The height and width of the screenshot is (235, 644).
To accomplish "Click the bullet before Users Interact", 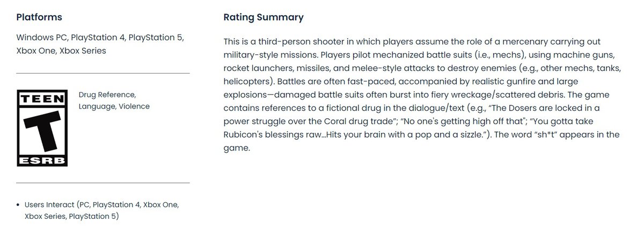I will [x=19, y=205].
